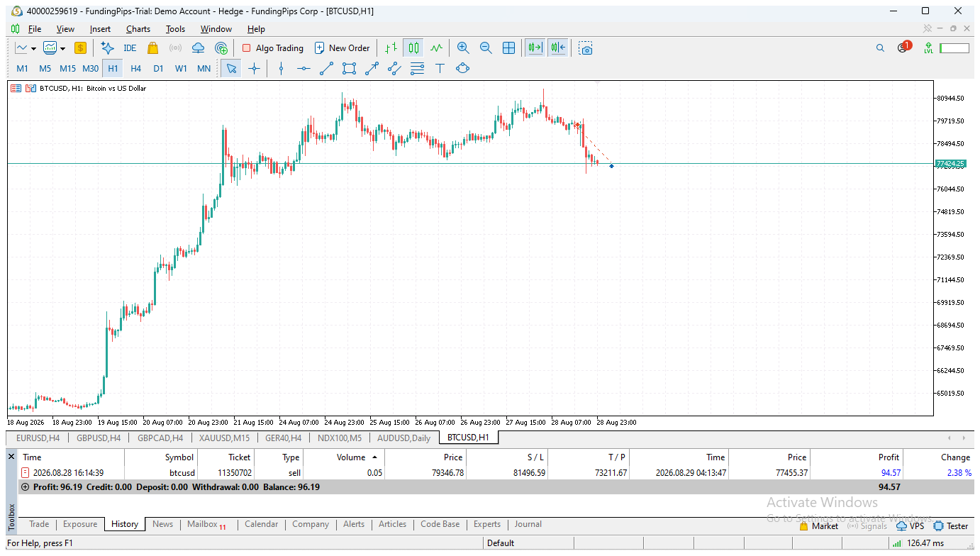Switch chart to line chart style
980x556 pixels.
436,48
